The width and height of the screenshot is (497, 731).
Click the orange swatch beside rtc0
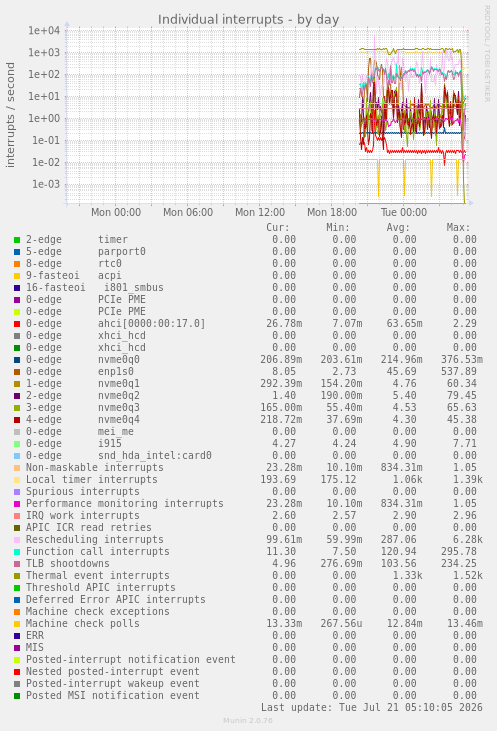[x=17, y=264]
